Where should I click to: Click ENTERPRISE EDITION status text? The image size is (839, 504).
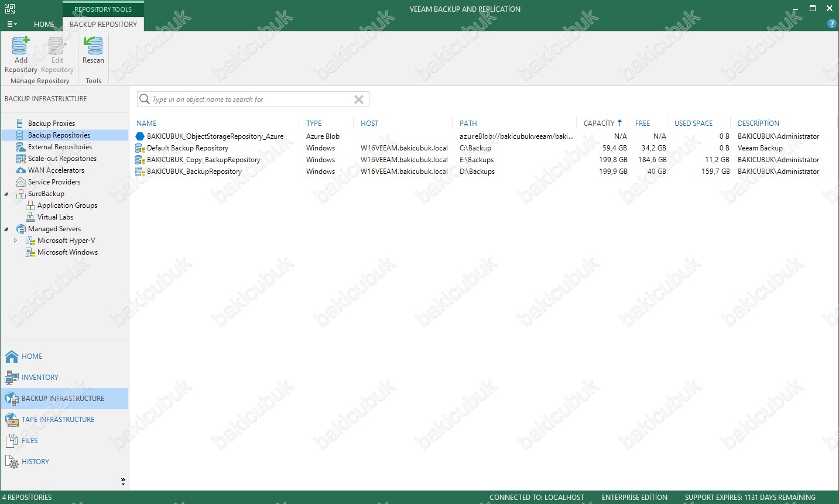[635, 498]
